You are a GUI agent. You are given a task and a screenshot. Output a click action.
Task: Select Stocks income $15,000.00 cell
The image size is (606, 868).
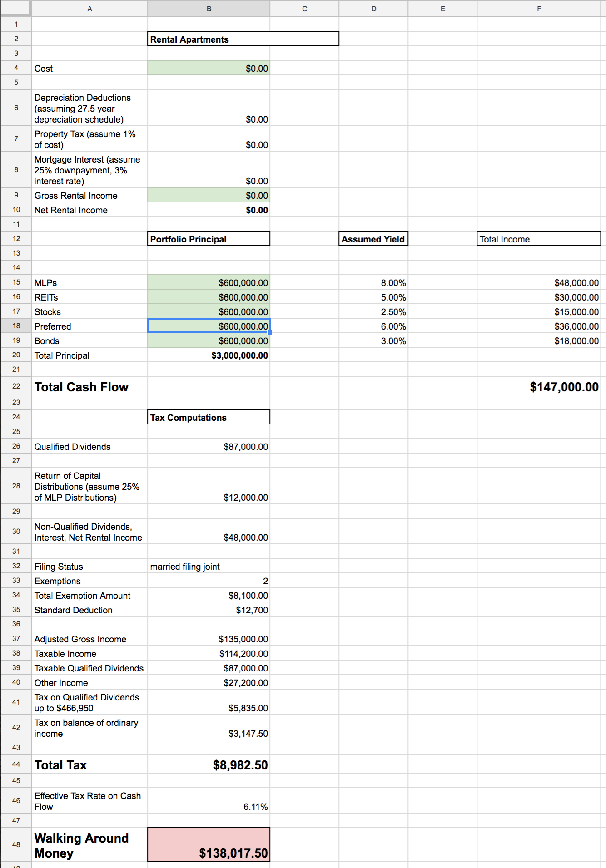tap(539, 311)
